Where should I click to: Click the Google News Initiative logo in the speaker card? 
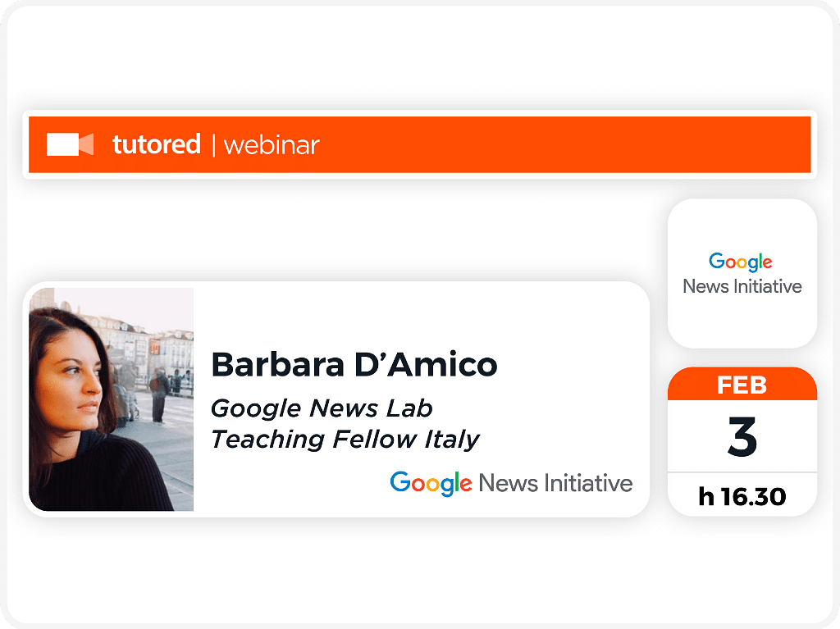511,483
